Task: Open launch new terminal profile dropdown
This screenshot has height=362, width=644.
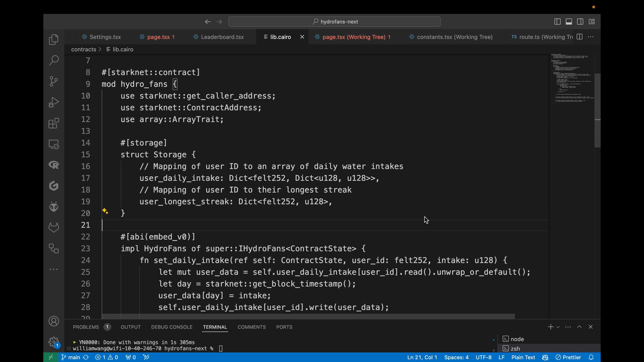Action: (558, 327)
